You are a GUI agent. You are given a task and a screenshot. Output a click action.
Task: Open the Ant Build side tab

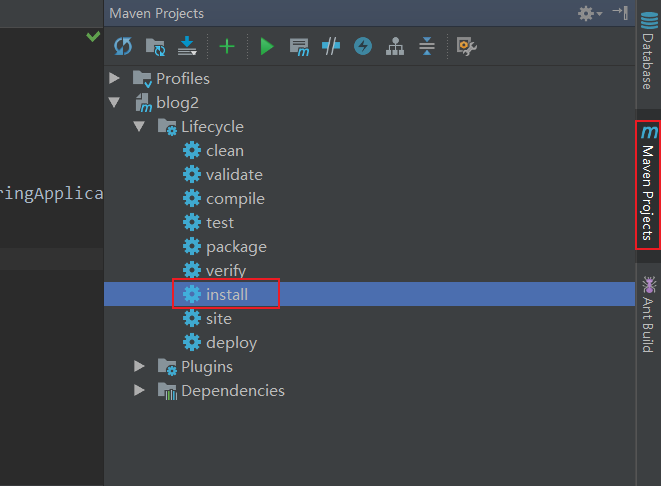pyautogui.click(x=649, y=314)
